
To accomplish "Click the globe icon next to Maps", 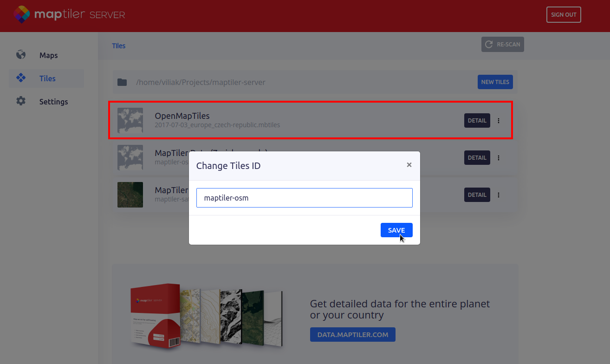I will 21,55.
